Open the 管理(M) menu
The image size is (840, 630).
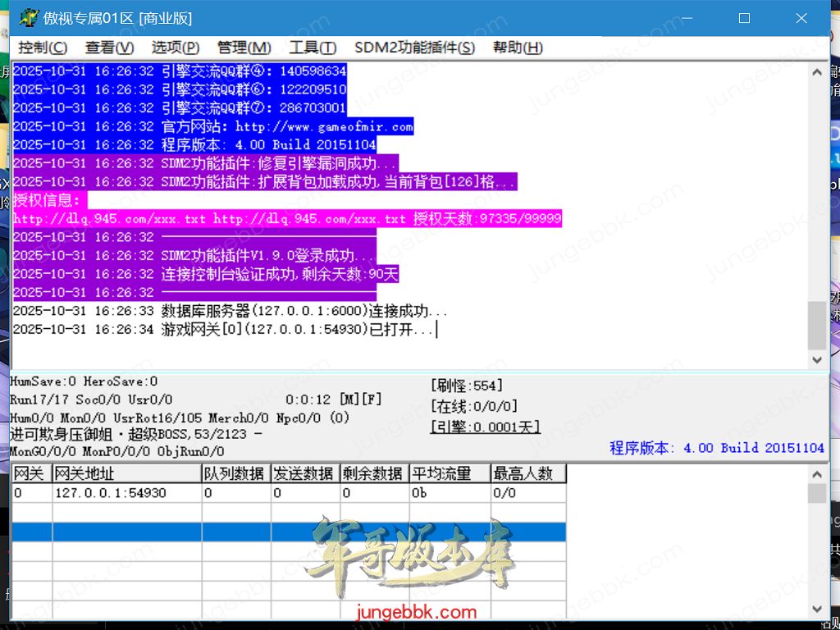pos(244,48)
